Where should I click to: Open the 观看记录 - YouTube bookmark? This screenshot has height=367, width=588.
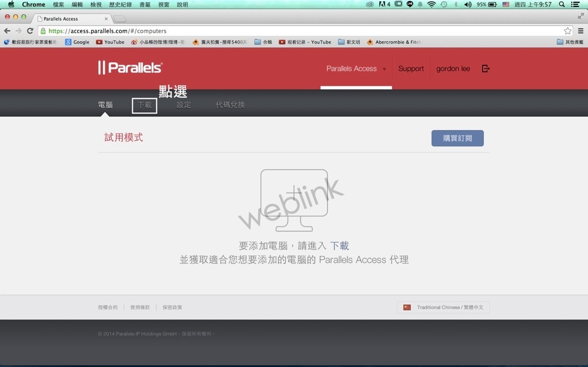(305, 42)
